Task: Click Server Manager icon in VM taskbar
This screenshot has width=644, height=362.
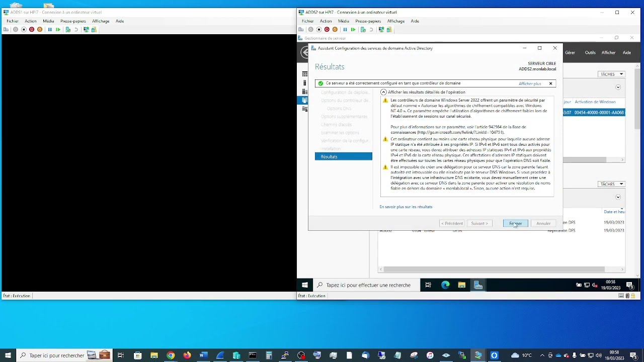Action: (478, 285)
